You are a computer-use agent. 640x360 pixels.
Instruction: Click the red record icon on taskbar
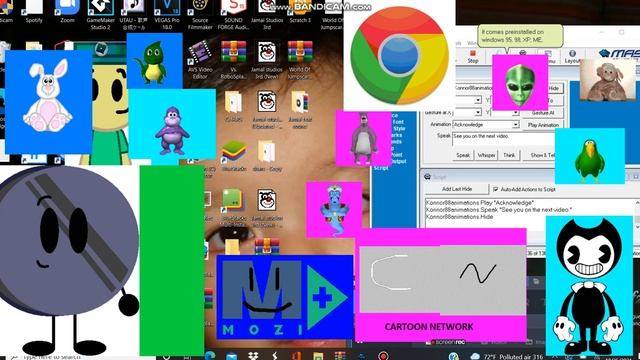click(x=383, y=356)
